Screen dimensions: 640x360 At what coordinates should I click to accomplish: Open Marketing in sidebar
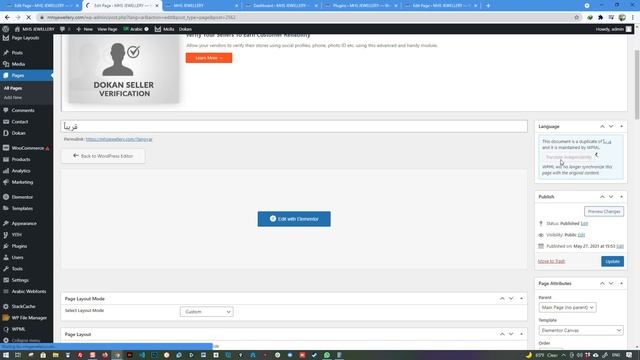click(22, 182)
